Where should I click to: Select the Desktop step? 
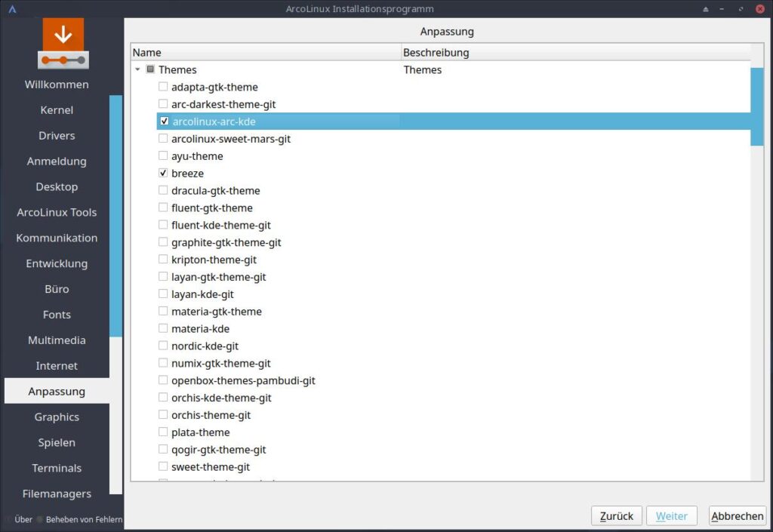coord(57,186)
